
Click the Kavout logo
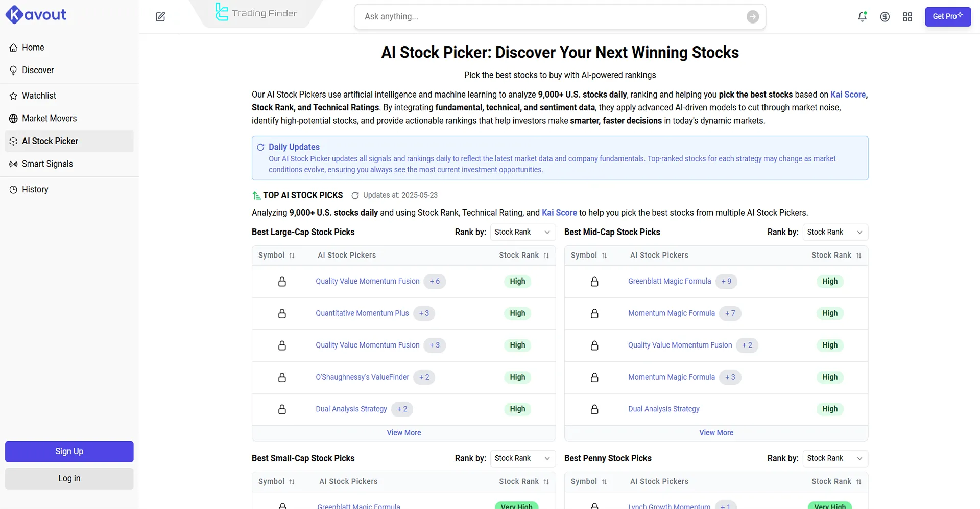pos(36,15)
